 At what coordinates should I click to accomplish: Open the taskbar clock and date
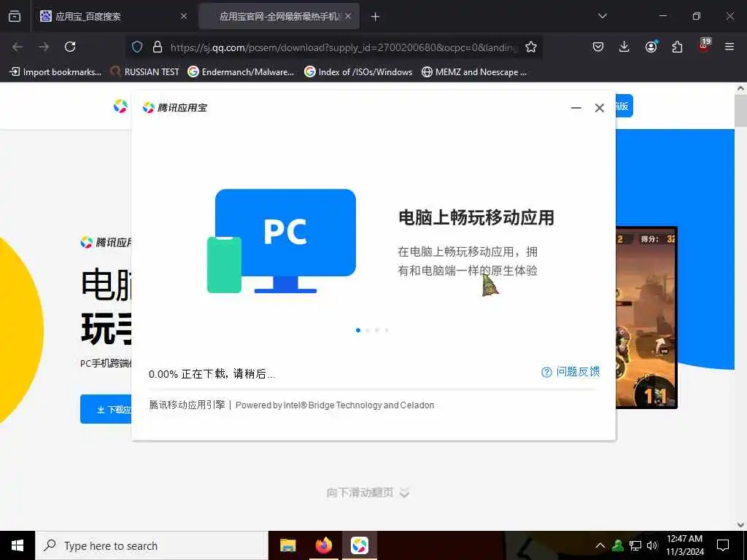pos(684,545)
